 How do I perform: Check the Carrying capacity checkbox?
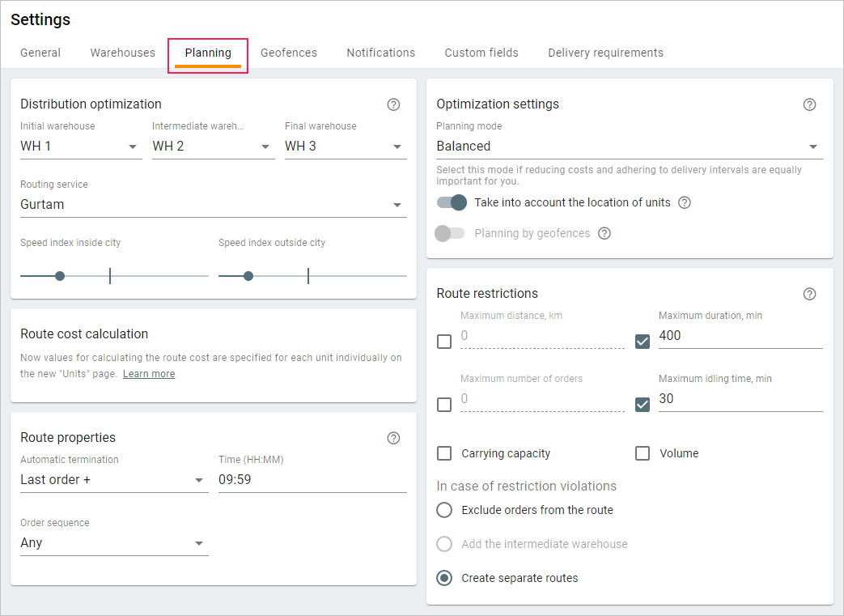(x=444, y=453)
